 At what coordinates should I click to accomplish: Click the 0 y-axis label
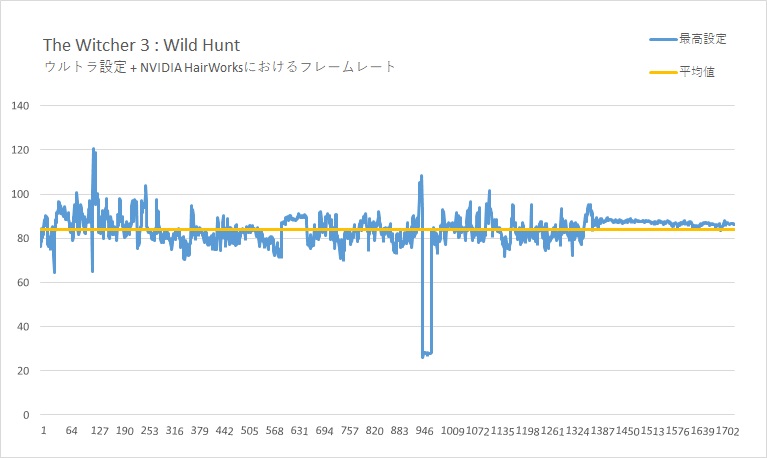click(x=26, y=415)
